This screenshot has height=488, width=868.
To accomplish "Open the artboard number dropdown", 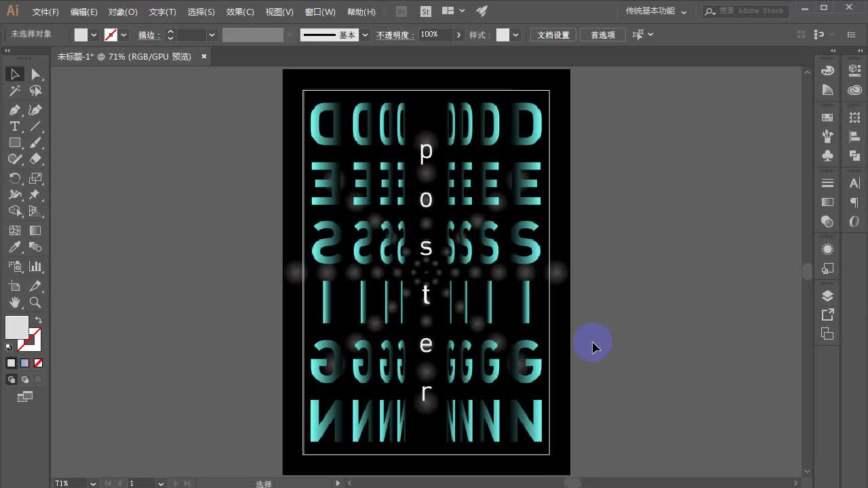I will click(x=161, y=483).
